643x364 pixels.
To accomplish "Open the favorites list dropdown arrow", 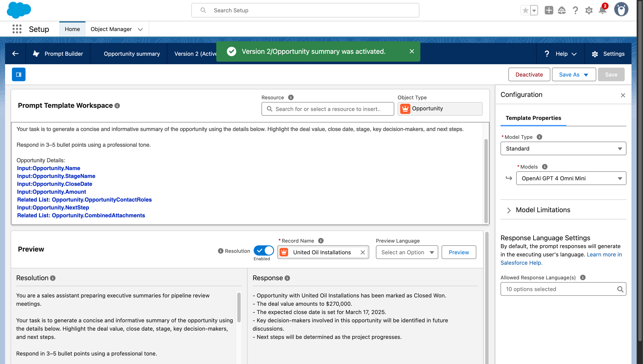I will [x=534, y=10].
